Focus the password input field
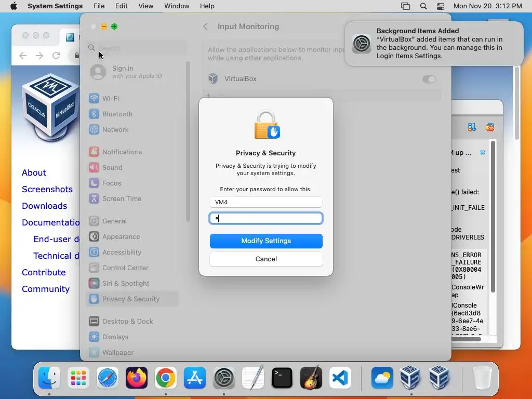This screenshot has width=532, height=399. point(266,218)
